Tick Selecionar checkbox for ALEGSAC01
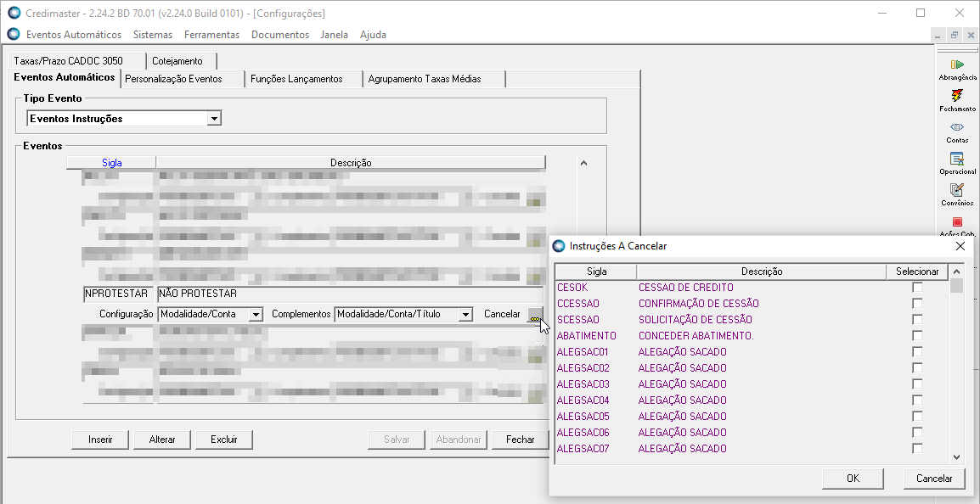 [x=917, y=351]
